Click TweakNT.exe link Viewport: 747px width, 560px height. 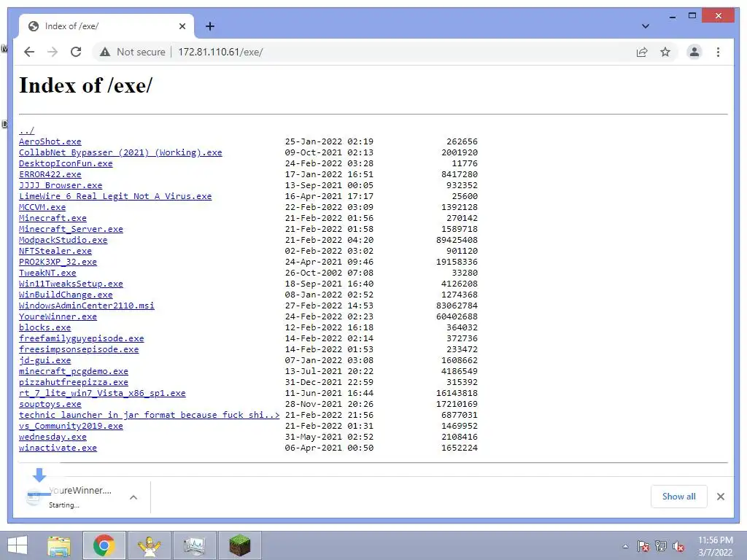(47, 273)
